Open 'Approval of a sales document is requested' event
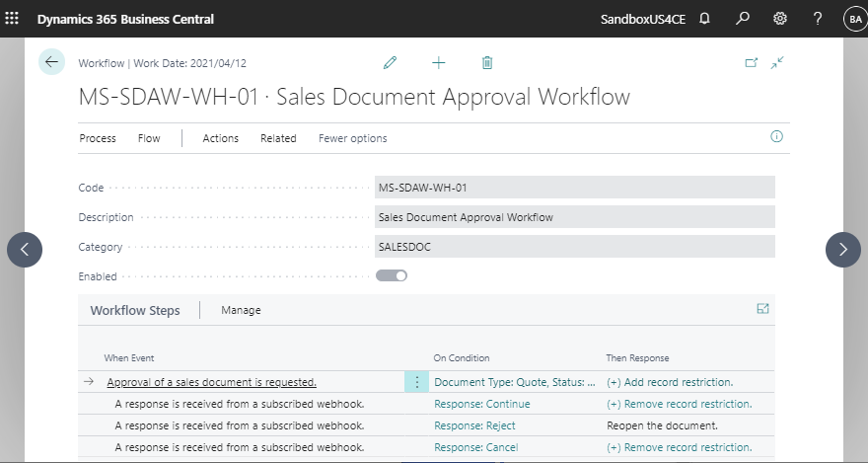Image resolution: width=868 pixels, height=463 pixels. tap(211, 382)
